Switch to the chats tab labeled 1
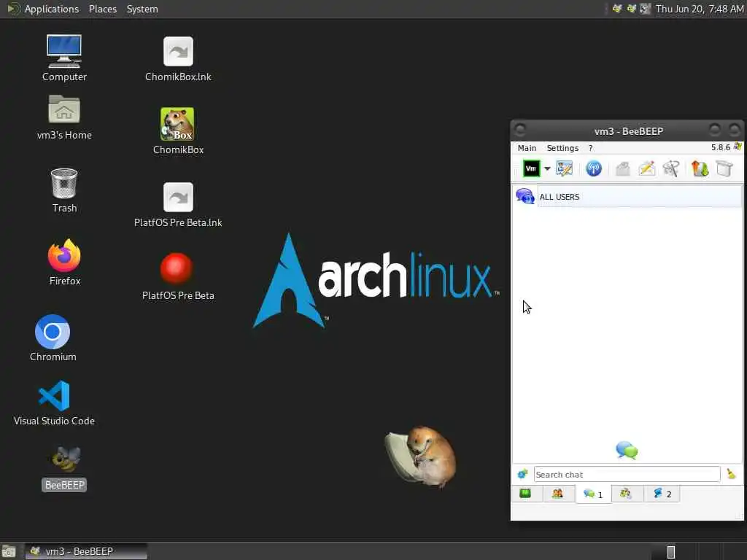Image resolution: width=747 pixels, height=560 pixels. [x=593, y=494]
